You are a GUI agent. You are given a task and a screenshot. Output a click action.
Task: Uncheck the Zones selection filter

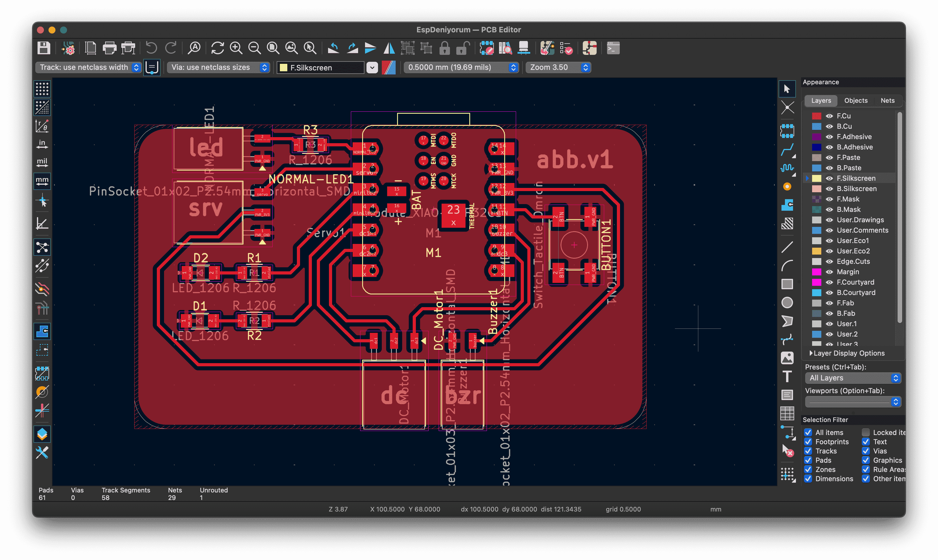click(x=808, y=469)
